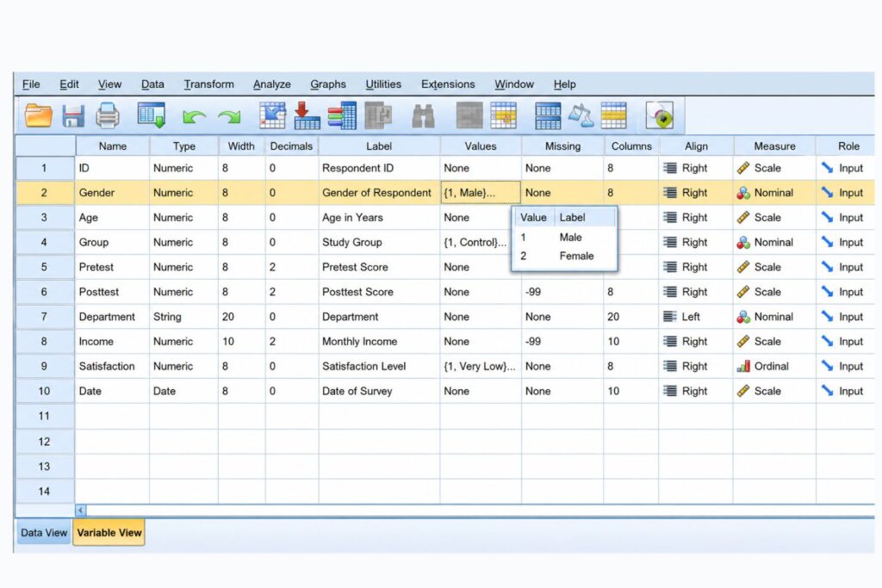Open the File menu
882x588 pixels.
pyautogui.click(x=31, y=84)
